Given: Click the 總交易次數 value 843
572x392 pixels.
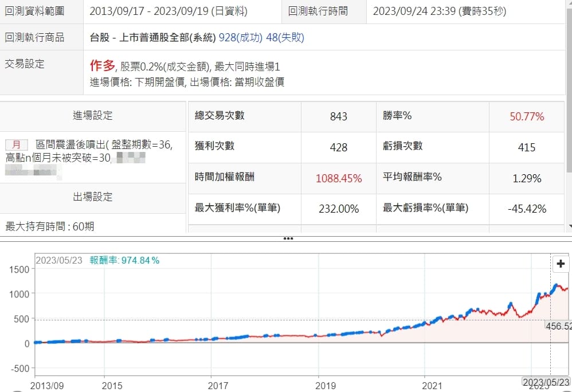Looking at the screenshot, I should (x=339, y=117).
